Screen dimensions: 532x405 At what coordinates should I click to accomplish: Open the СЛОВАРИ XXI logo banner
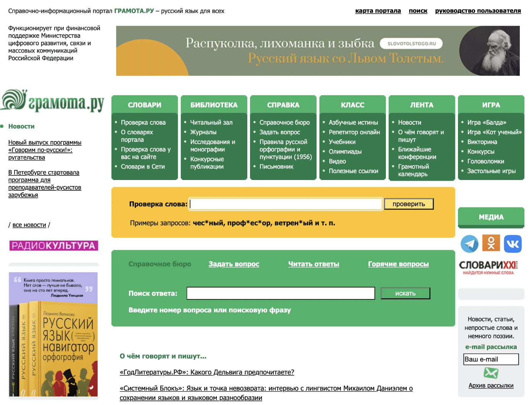pyautogui.click(x=488, y=267)
